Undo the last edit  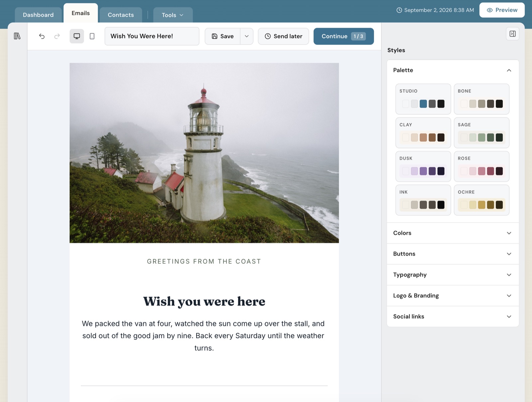[x=42, y=36]
